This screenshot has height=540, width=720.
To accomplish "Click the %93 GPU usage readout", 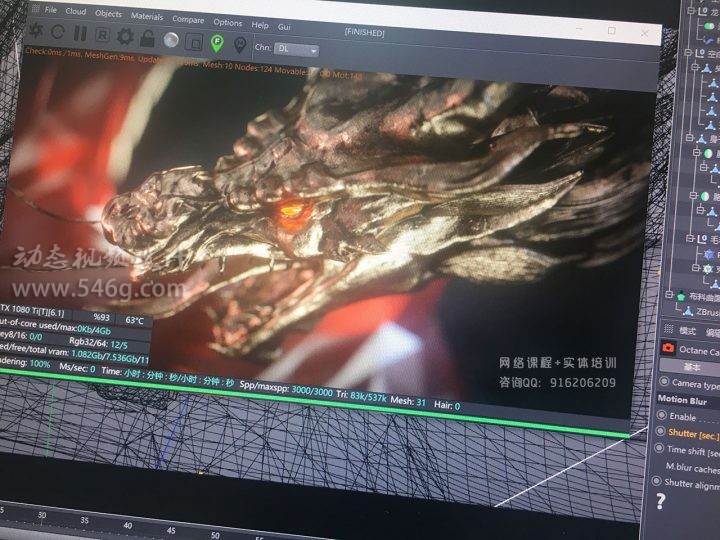I will [101, 317].
